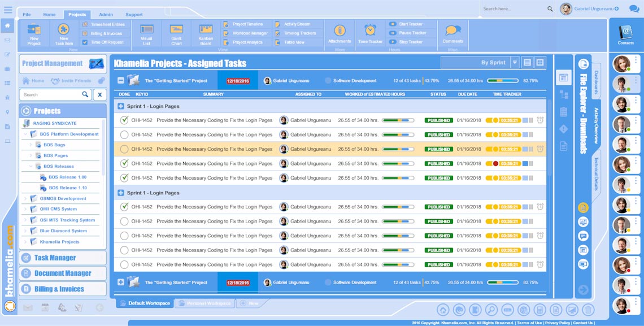Expand the OSMOS Development tree node
Viewport: 644px width, 326px height.
coord(25,199)
